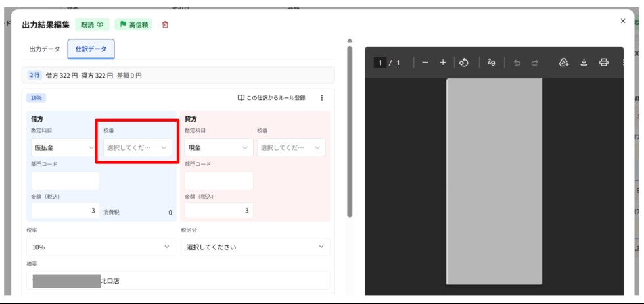Click the 10% tax rate badge
644x304 pixels.
tap(36, 98)
